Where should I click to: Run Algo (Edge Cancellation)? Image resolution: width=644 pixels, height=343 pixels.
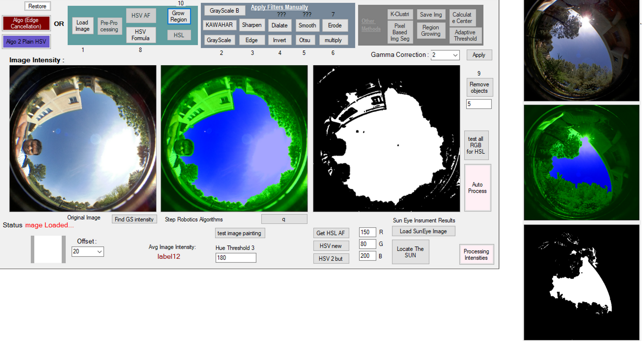click(x=26, y=23)
